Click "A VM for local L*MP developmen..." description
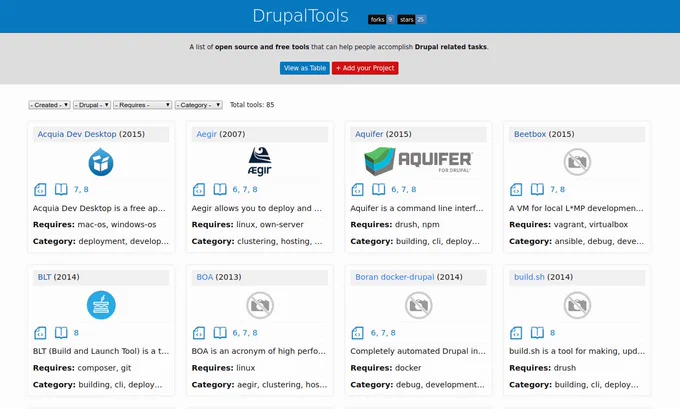The height and width of the screenshot is (409, 680). click(576, 208)
